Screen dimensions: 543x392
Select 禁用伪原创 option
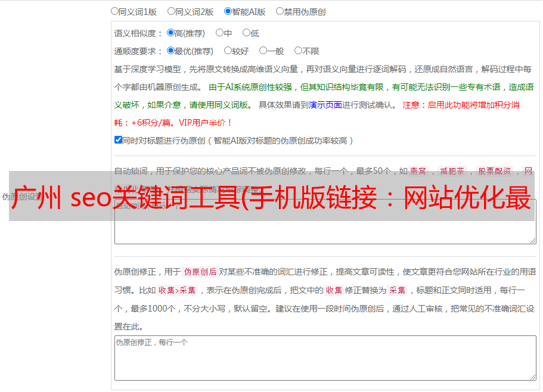(280, 11)
